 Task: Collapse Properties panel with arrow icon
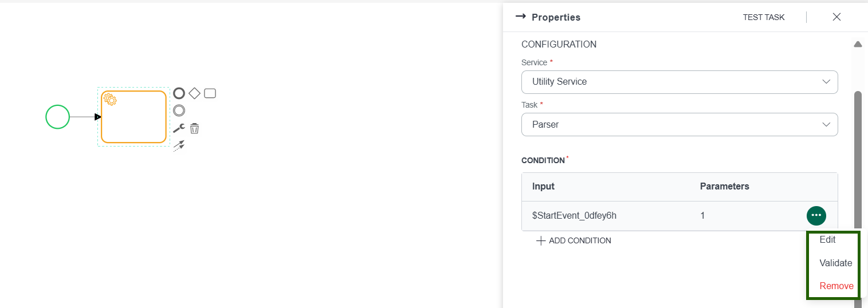pyautogui.click(x=520, y=17)
